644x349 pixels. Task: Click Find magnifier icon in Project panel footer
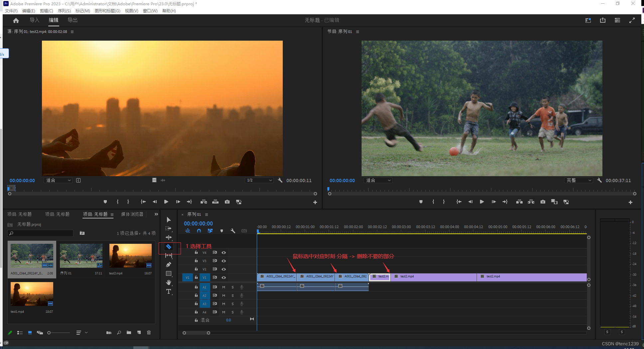click(119, 332)
